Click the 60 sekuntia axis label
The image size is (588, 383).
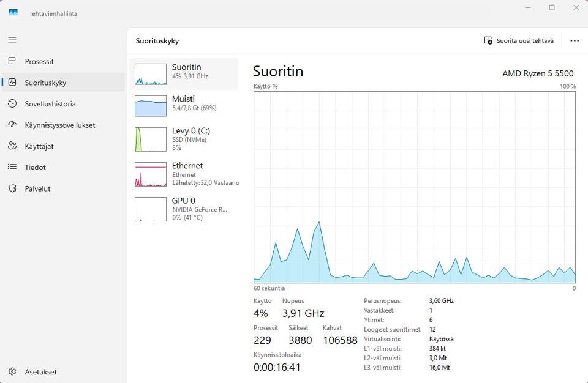pyautogui.click(x=269, y=288)
